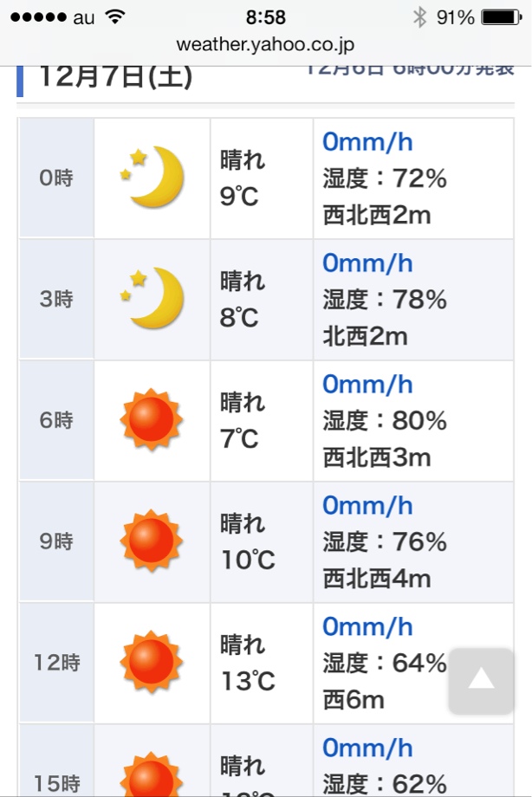The image size is (532, 797).
Task: Tap the 8:58 clock in status bar
Action: coord(265,17)
